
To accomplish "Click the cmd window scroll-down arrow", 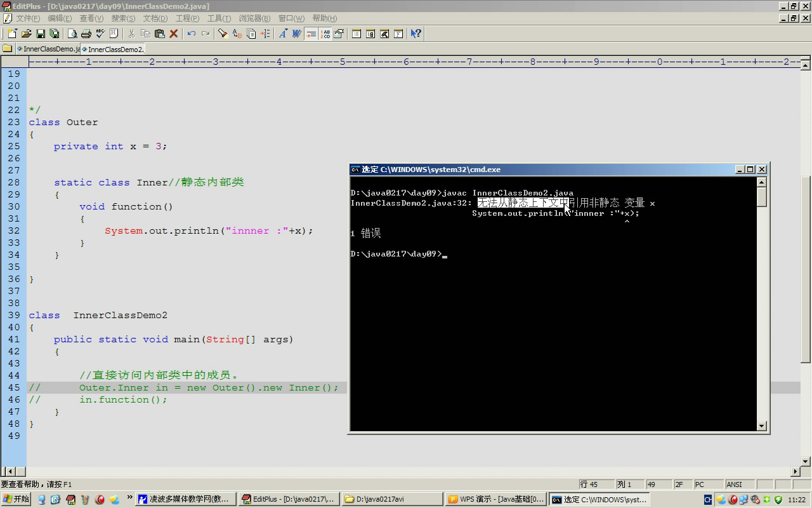I will (x=762, y=425).
